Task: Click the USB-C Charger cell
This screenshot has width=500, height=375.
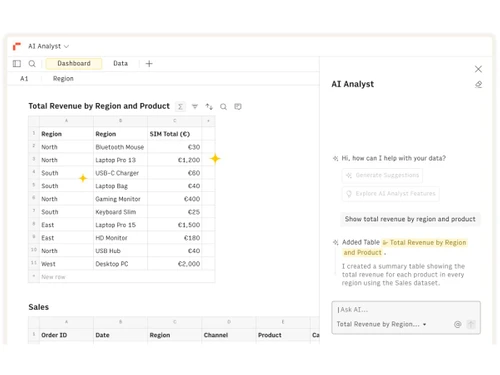Action: click(x=120, y=173)
